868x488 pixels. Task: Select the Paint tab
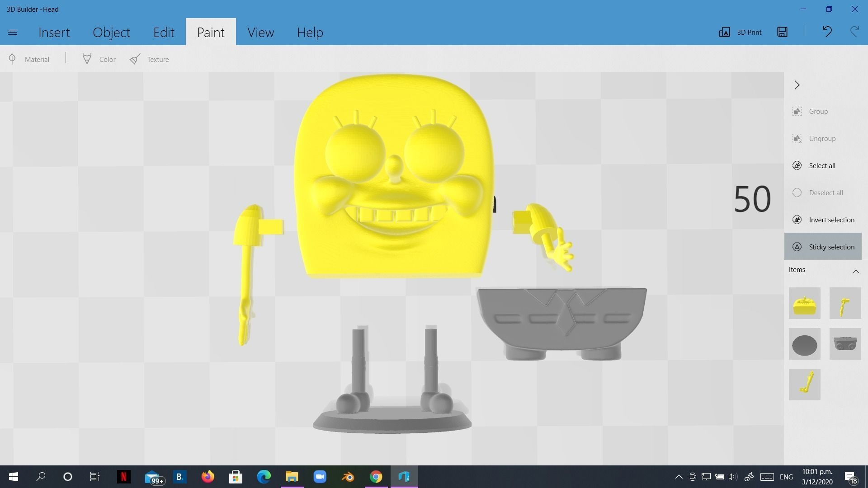tap(211, 32)
